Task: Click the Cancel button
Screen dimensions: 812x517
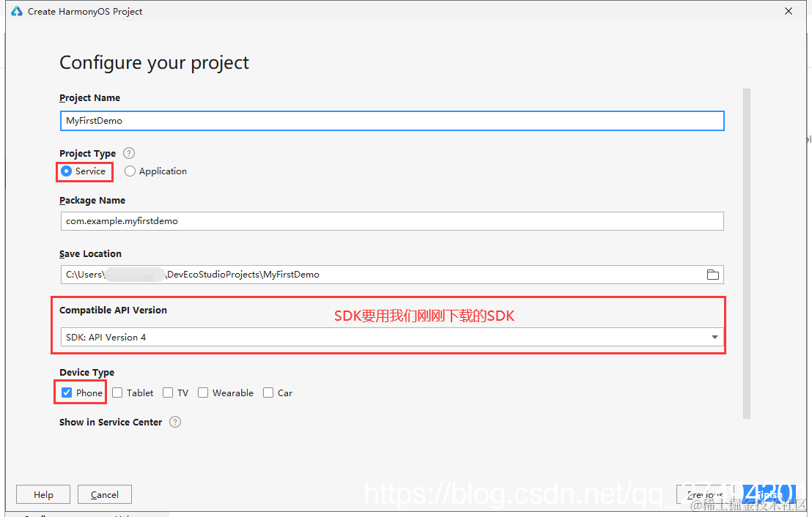Action: (105, 495)
